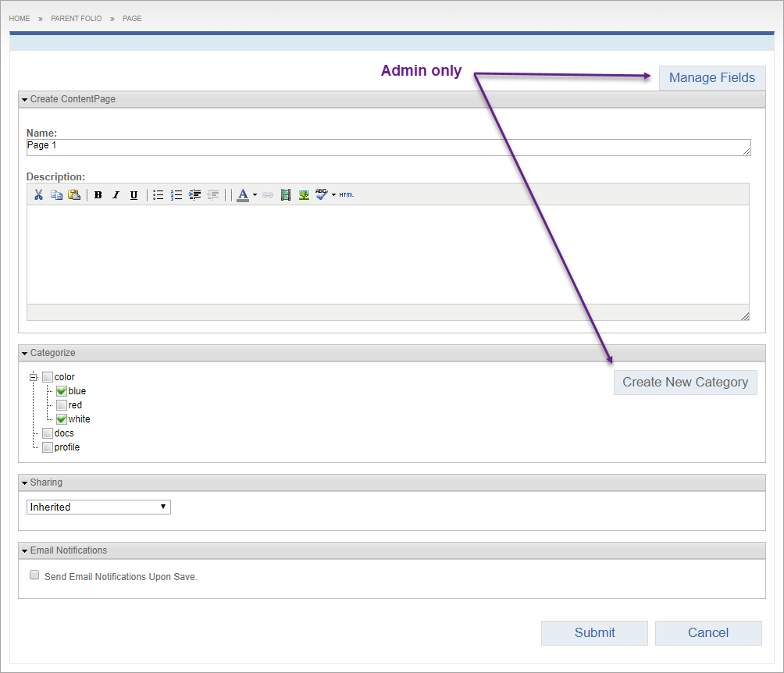
Task: Cancel the form
Action: (708, 633)
